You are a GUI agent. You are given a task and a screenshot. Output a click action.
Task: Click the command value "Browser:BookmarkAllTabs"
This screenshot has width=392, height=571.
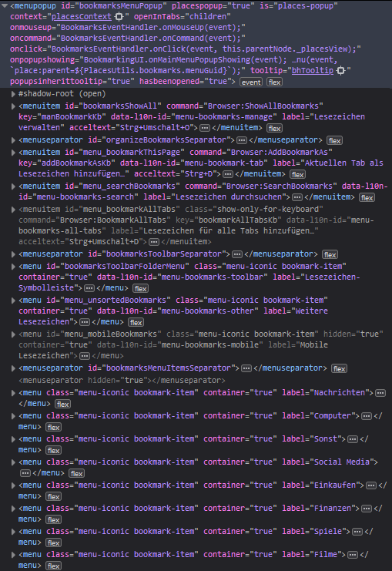[113, 220]
